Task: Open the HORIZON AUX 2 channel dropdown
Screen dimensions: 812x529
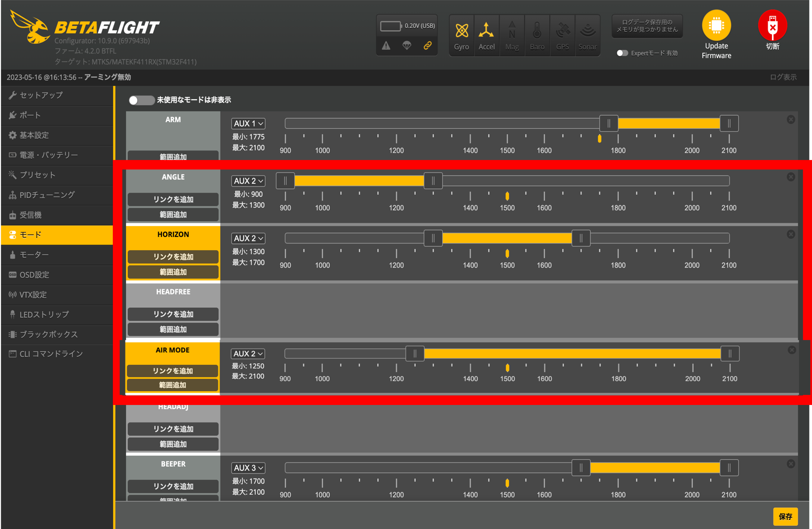Action: tap(248, 239)
